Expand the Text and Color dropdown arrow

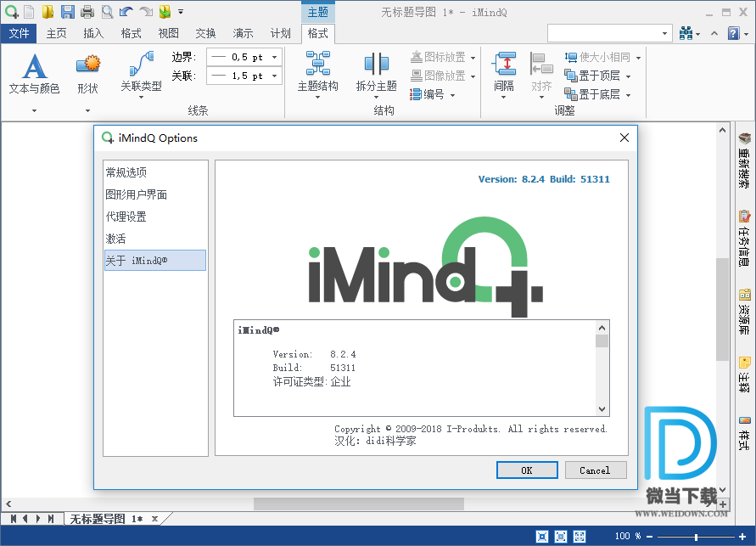point(34,110)
